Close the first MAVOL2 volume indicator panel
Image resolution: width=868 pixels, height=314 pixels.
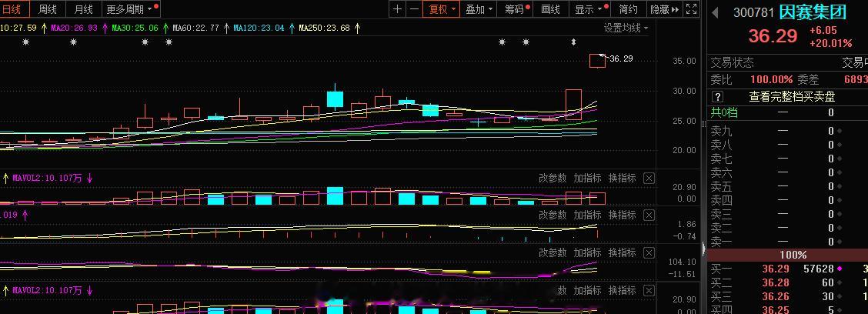649,179
